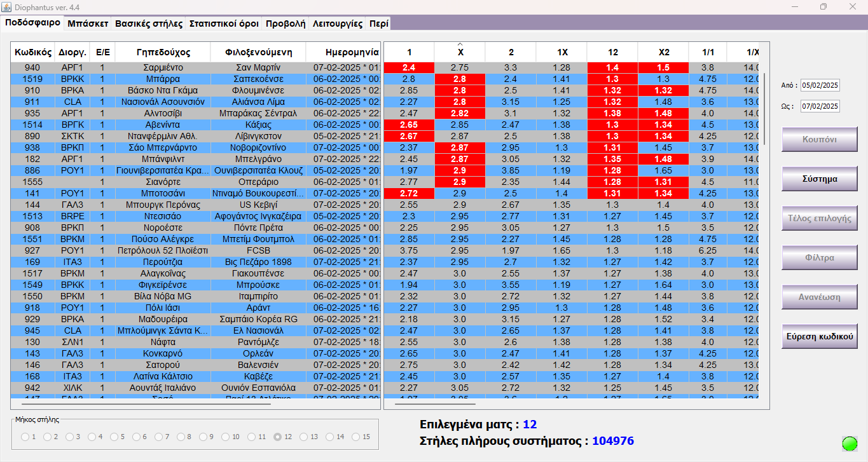Select the Λίβινγκστον away team cell

[258, 136]
